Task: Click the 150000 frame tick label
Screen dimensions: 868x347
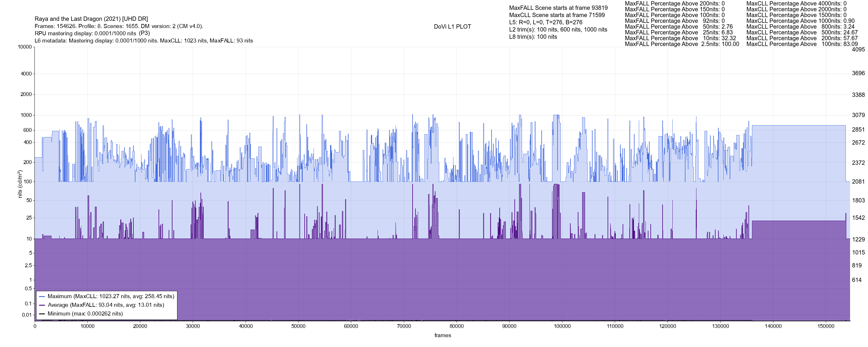Action: [x=825, y=326]
